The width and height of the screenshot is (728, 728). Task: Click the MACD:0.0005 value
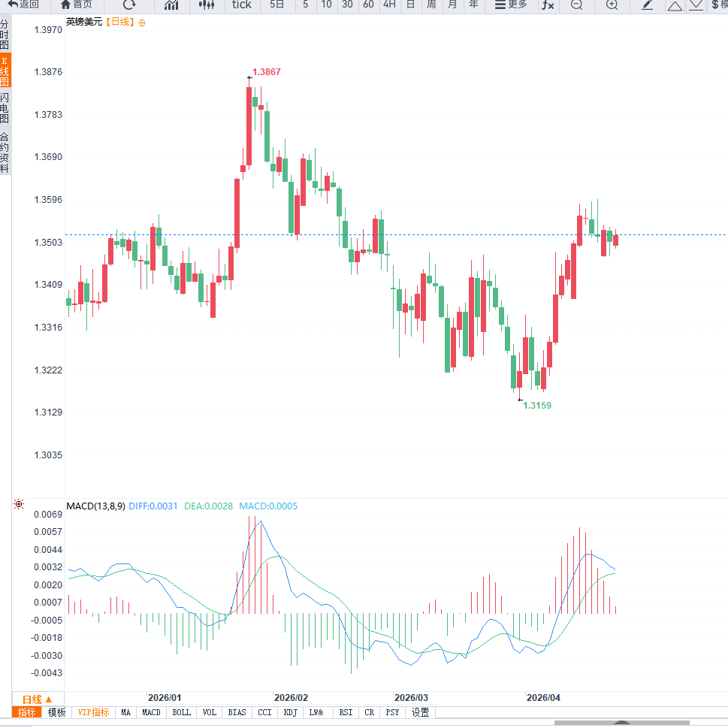pos(268,506)
